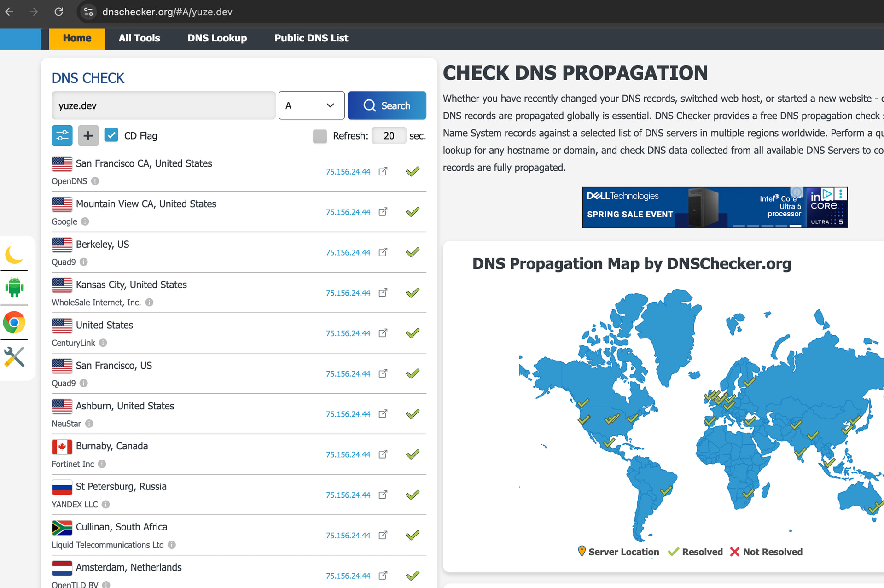The width and height of the screenshot is (884, 588).
Task: Click info icon next to OpenDNS
Action: click(x=95, y=181)
